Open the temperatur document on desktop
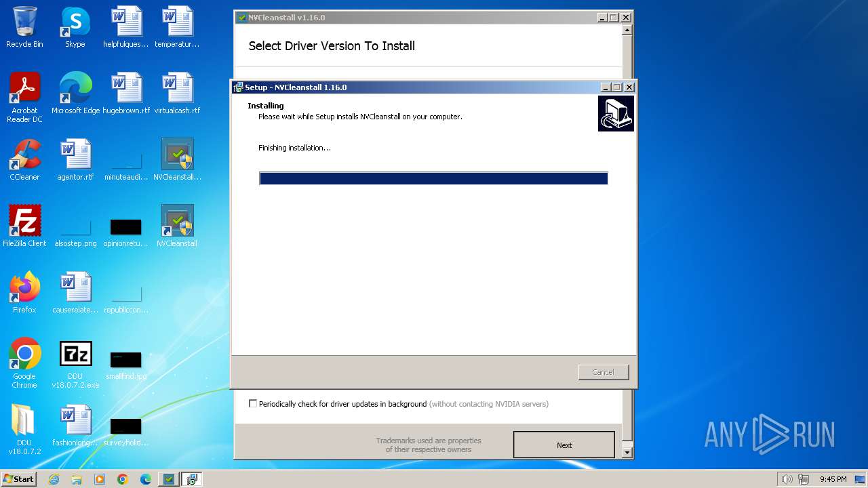Image resolution: width=868 pixels, height=488 pixels. coord(177,27)
